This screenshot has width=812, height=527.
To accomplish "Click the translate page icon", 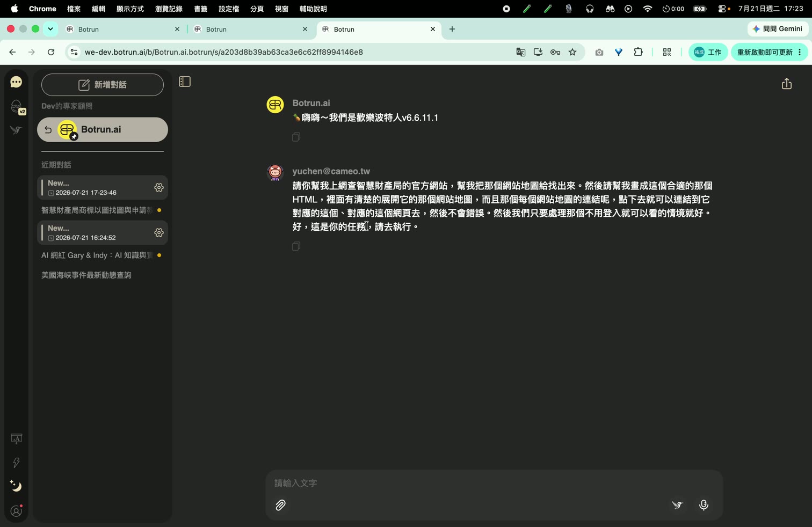I will click(520, 52).
